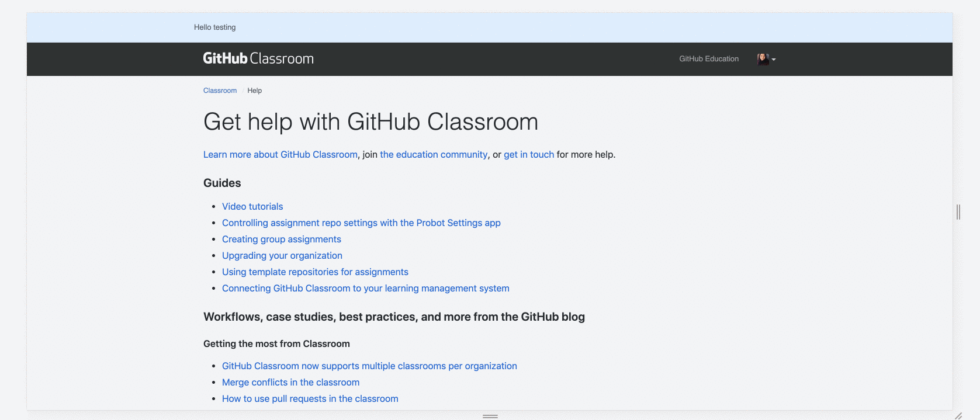Visit the education community link

(x=434, y=155)
